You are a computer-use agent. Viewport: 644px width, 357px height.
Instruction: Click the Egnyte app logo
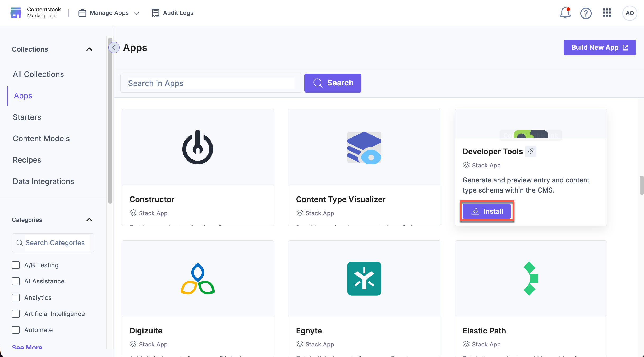pos(364,278)
